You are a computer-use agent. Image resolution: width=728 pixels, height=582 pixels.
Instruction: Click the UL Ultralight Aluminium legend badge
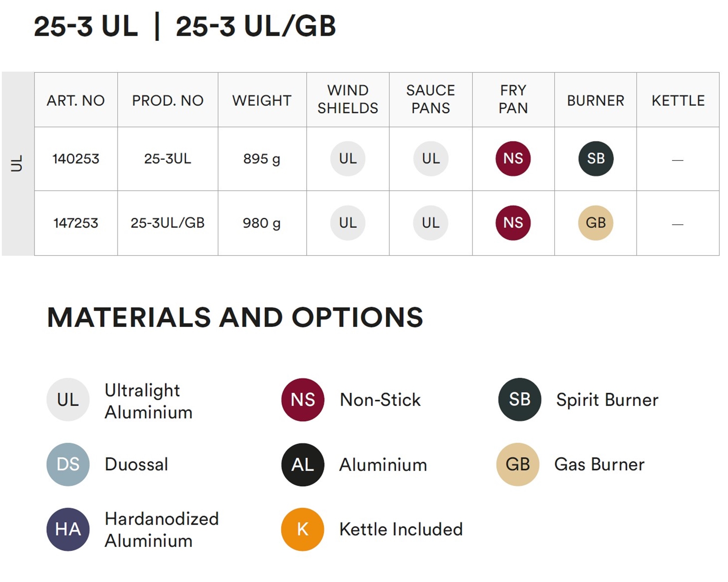pyautogui.click(x=68, y=400)
